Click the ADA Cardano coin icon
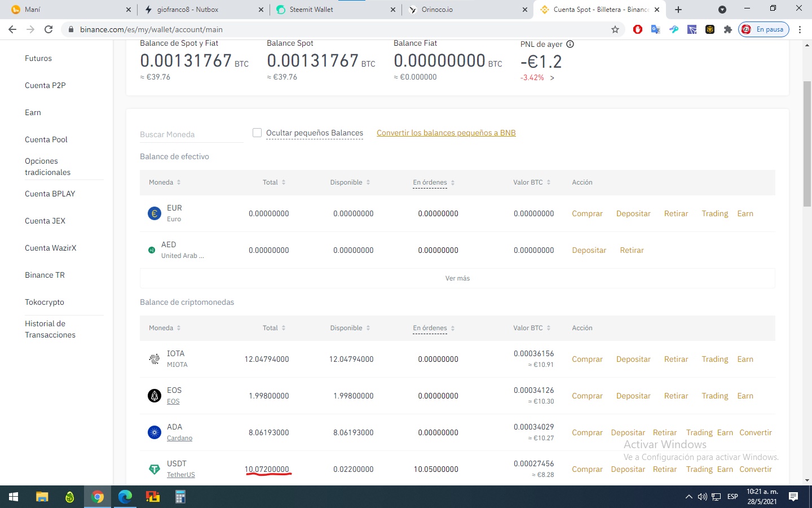The image size is (812, 508). [154, 432]
